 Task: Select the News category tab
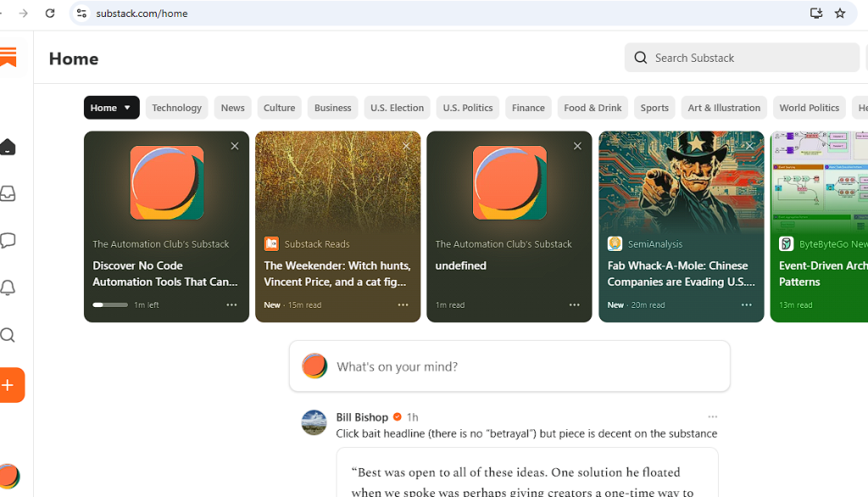pos(232,108)
